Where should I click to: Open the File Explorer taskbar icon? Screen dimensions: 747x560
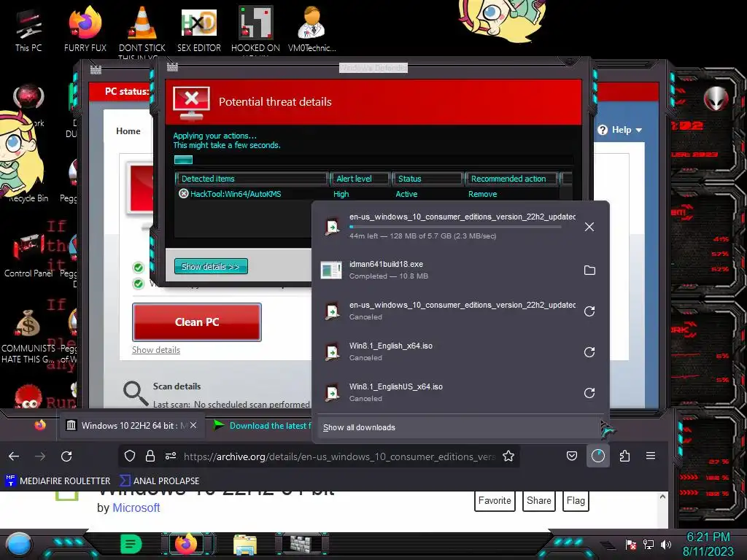click(x=245, y=544)
